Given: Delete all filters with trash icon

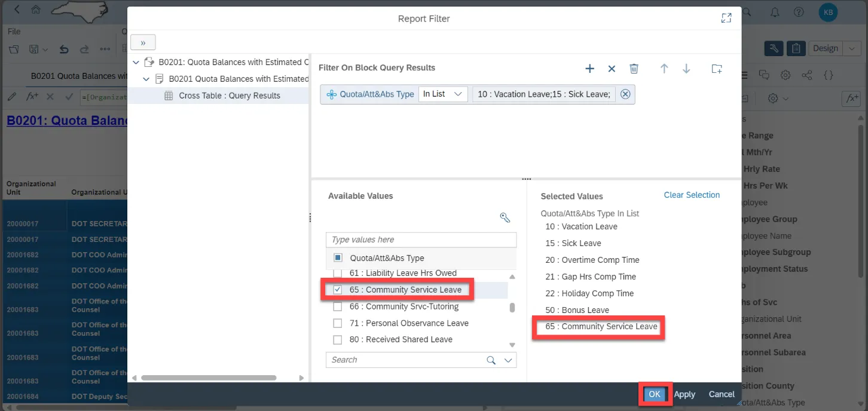Looking at the screenshot, I should click(x=634, y=69).
